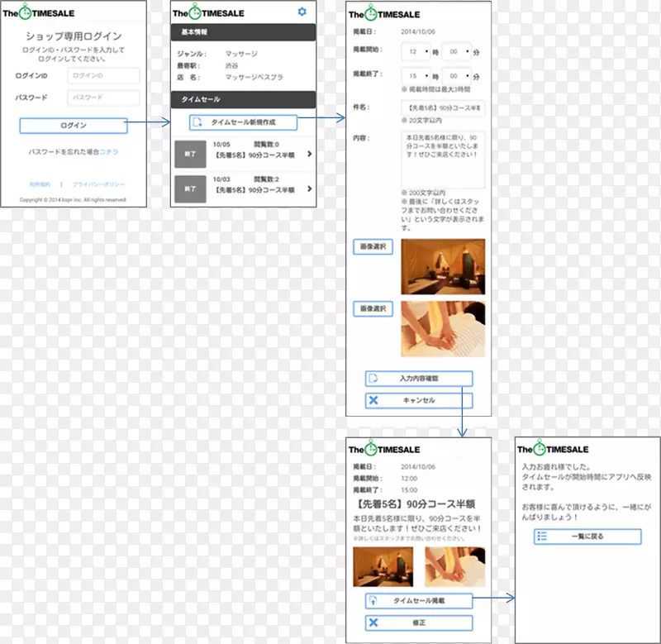Click the document icon on 入力内容確認 button

click(373, 379)
